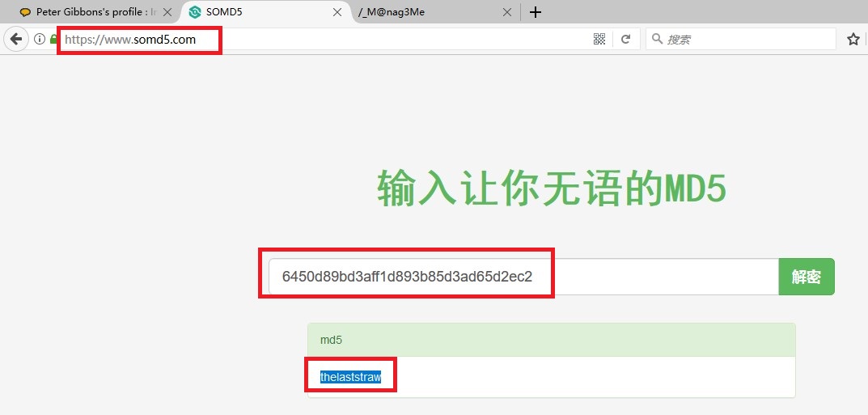
Task: Close the /_M@nag3Me tab
Action: 507,12
